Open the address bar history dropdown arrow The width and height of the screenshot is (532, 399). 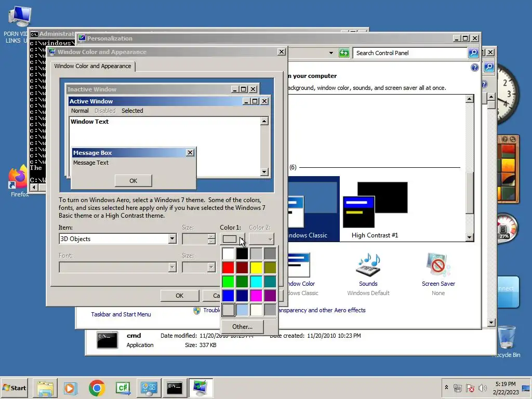331,53
